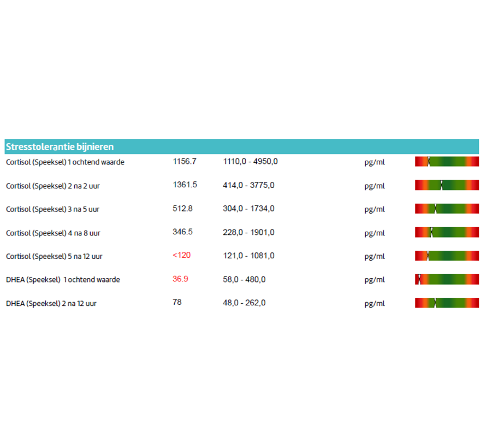
Task: Click the 1156.7 cortisol result value
Action: click(184, 161)
